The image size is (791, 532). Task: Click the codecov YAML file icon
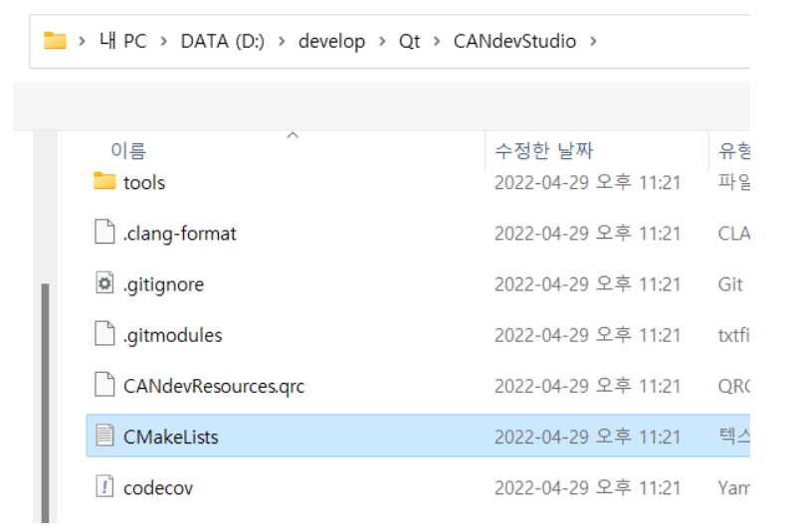[104, 487]
